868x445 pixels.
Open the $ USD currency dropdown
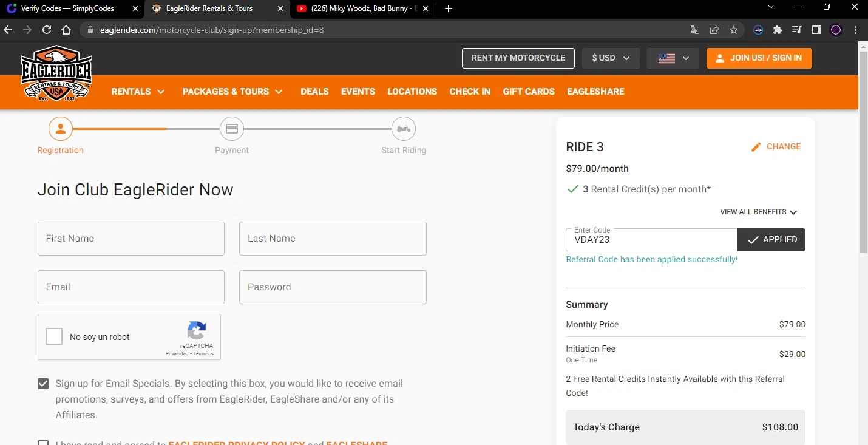[610, 58]
